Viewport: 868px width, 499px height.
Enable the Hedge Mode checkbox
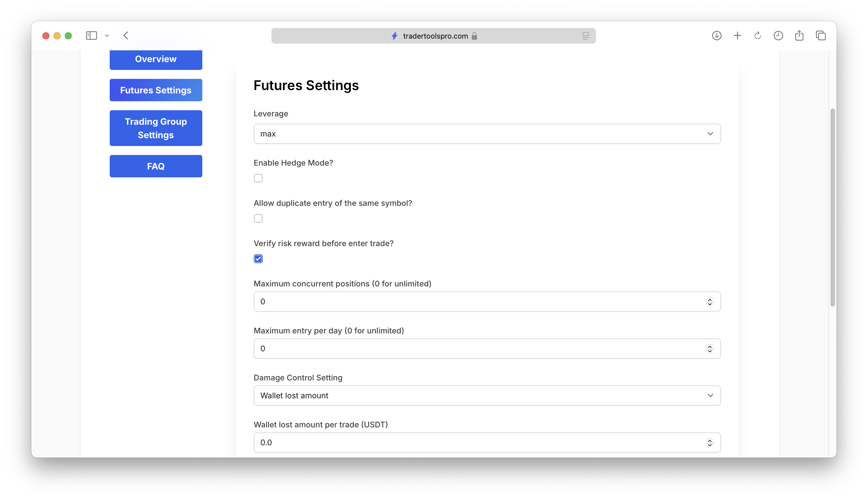tap(258, 178)
